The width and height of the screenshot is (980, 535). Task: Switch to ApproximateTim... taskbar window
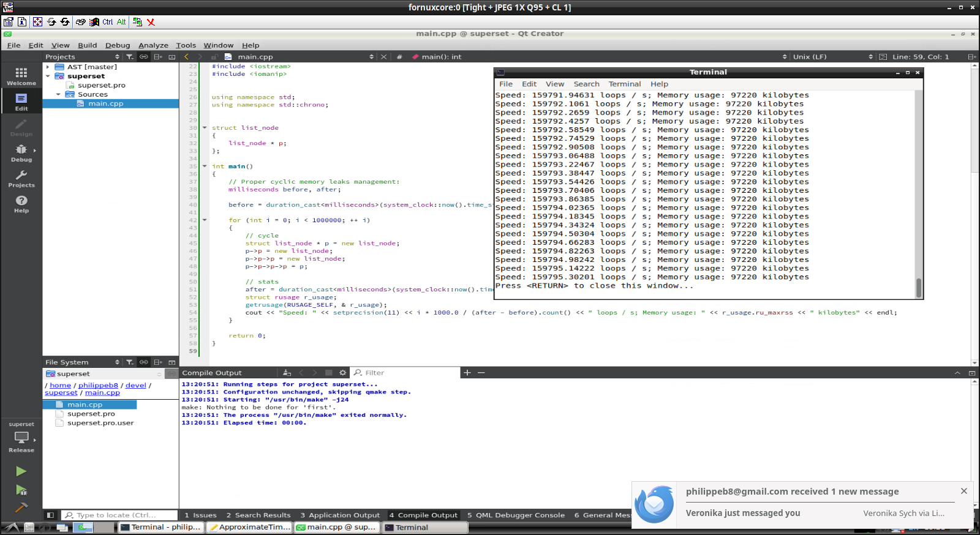click(249, 527)
